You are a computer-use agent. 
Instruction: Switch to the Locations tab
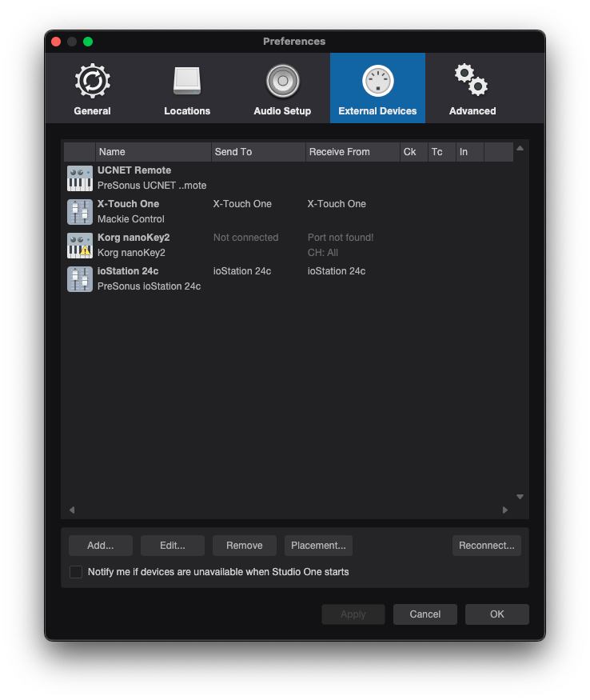pos(187,88)
